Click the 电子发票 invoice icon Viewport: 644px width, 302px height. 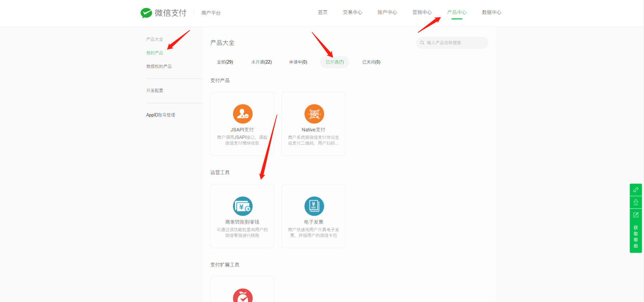[x=314, y=206]
